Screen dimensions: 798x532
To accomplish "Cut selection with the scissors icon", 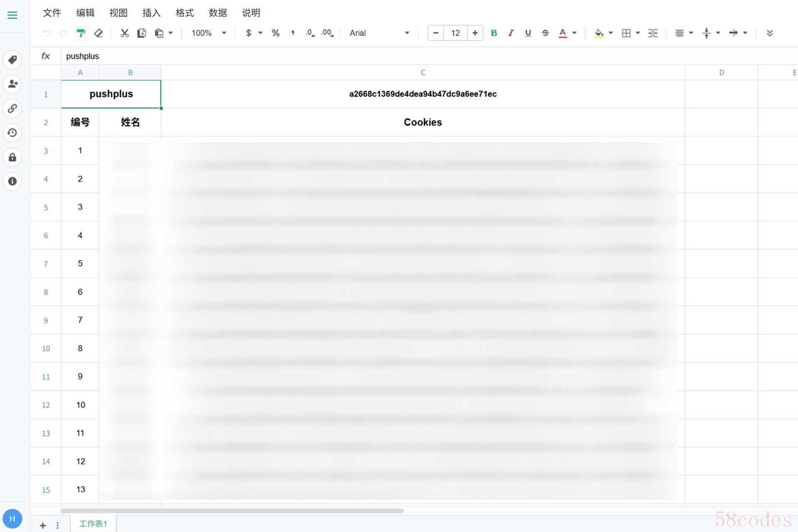I will [x=124, y=33].
